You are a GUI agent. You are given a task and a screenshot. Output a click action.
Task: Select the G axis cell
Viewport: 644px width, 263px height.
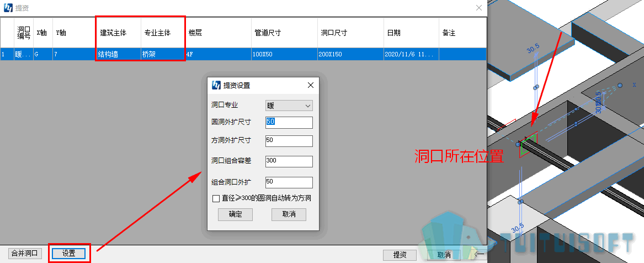coord(43,54)
